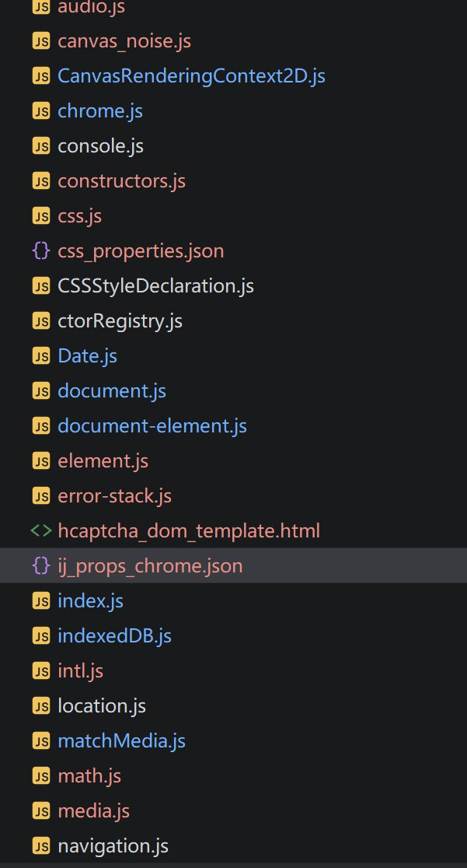Click the JS icon beside Date.js

41,356
